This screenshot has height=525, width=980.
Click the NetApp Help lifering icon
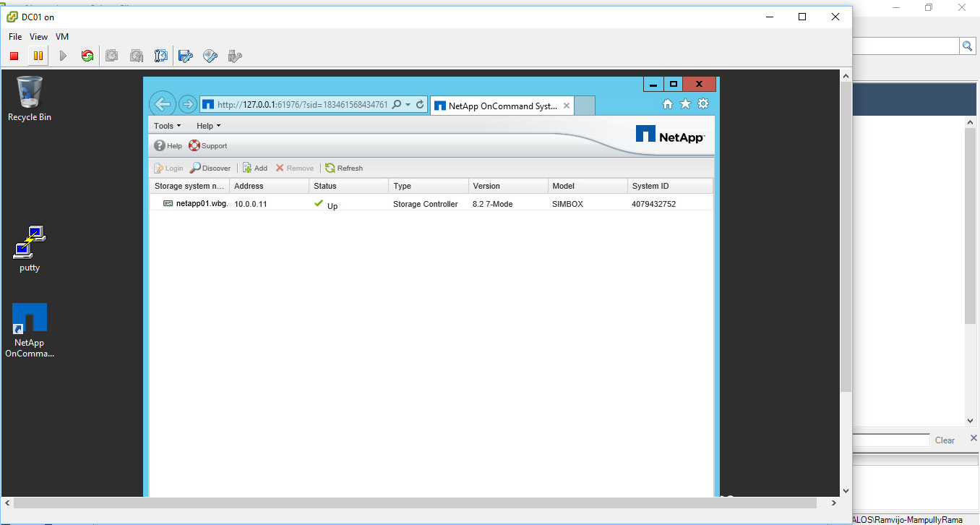coord(168,145)
